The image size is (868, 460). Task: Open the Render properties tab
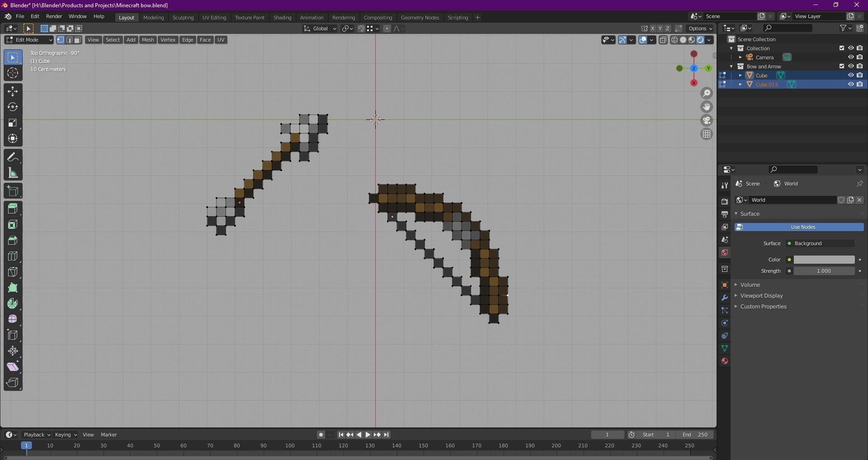point(725,201)
